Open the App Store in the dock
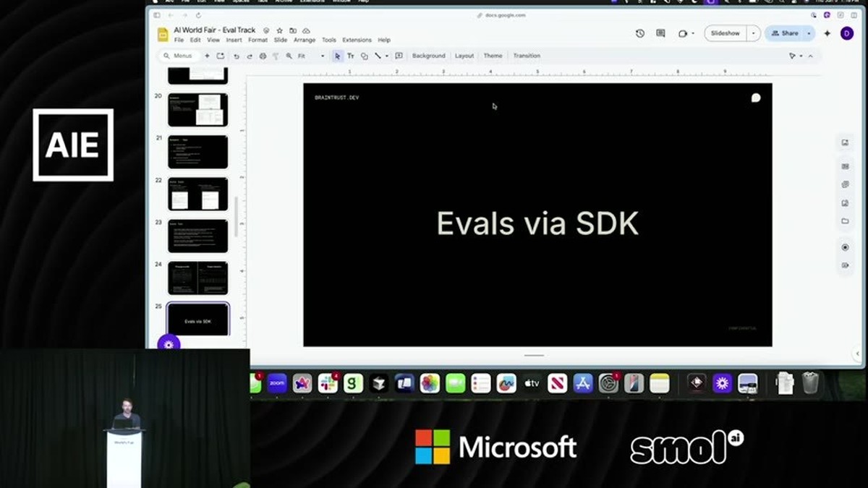 click(583, 383)
